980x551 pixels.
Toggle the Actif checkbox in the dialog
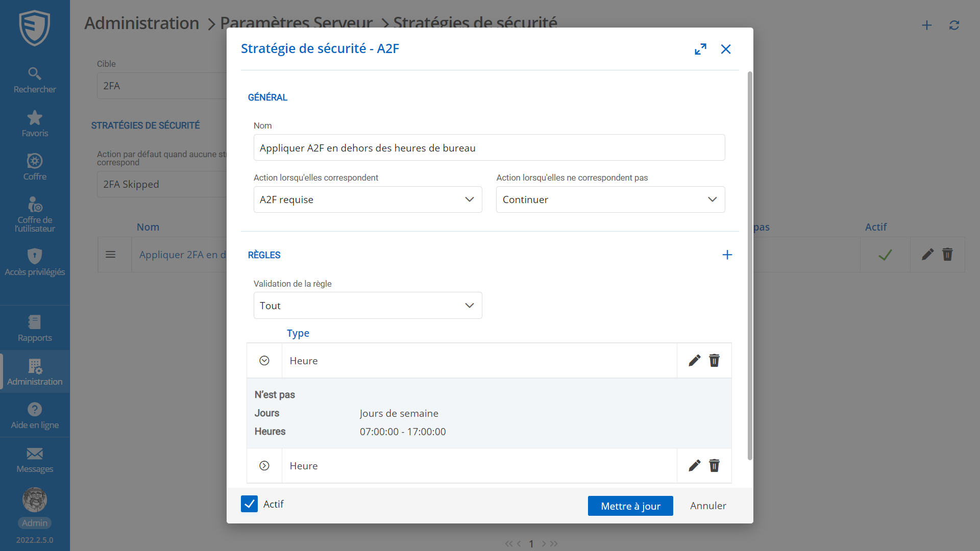[x=249, y=504]
